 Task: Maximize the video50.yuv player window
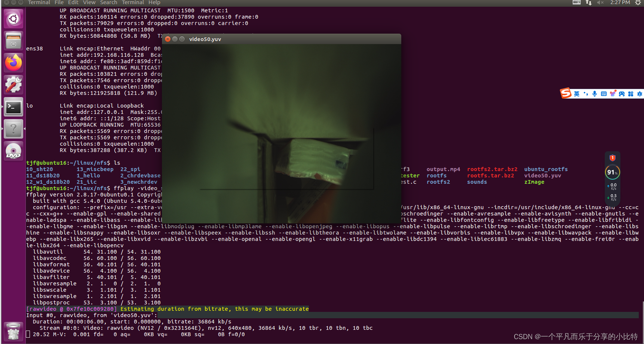click(x=182, y=39)
